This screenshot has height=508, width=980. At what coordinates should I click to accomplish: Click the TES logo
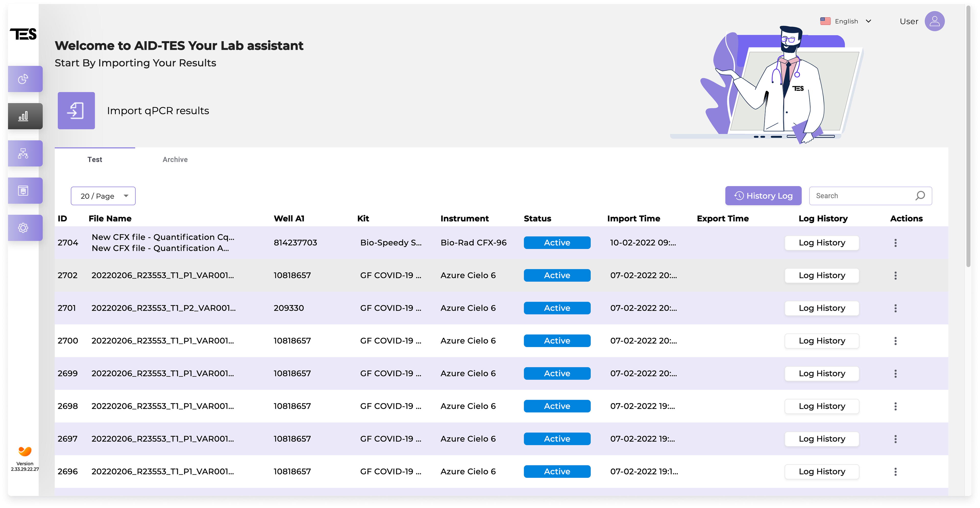click(23, 34)
